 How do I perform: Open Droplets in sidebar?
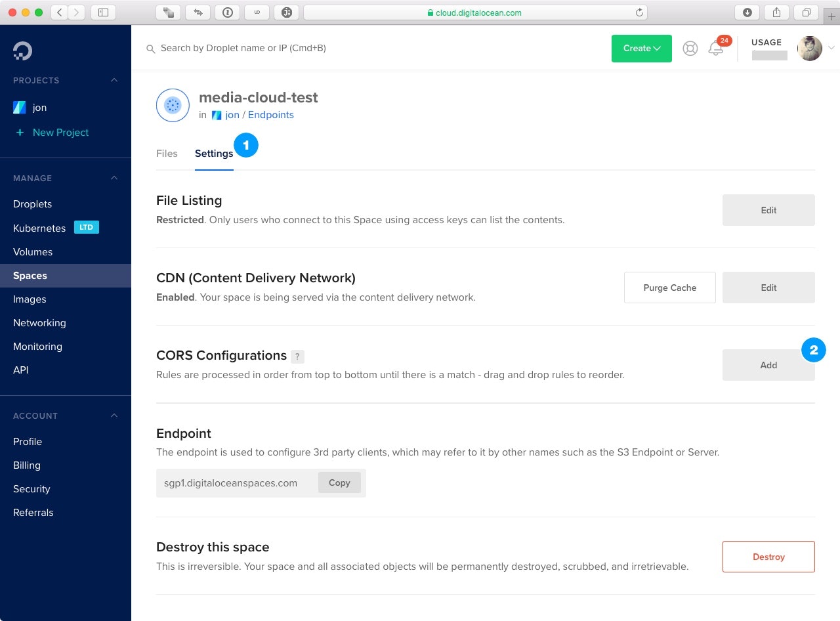pyautogui.click(x=33, y=204)
